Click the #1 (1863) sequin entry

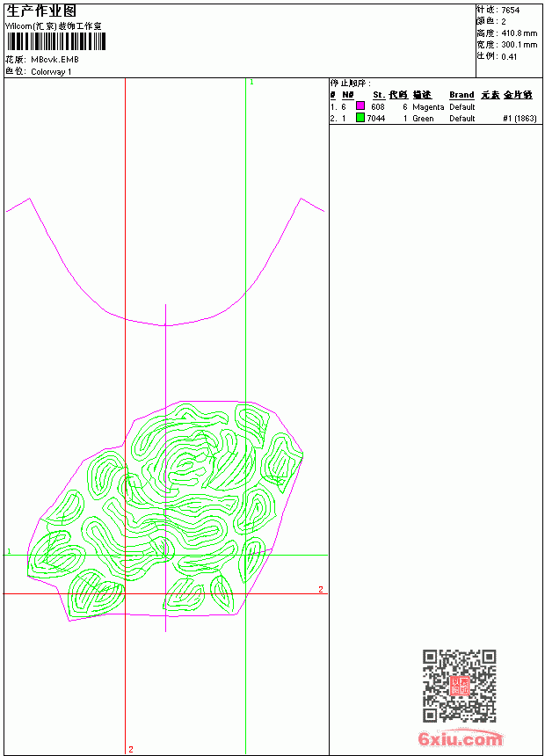point(520,118)
